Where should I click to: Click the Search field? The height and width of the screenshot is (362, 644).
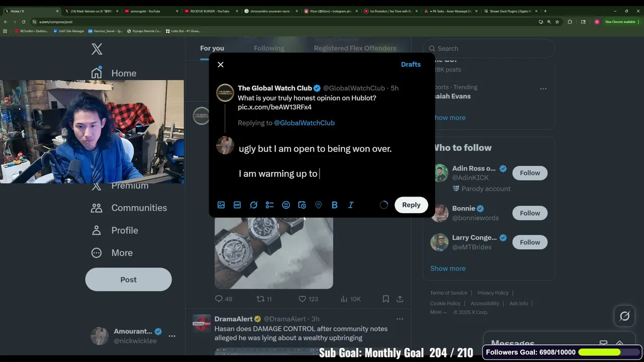(489, 48)
